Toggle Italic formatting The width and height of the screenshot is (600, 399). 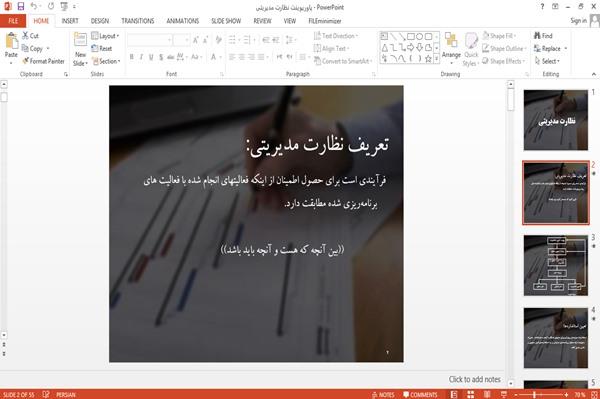(141, 57)
